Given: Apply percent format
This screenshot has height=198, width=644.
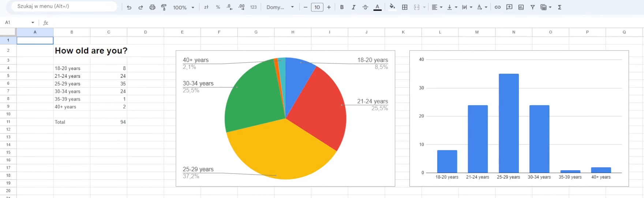Looking at the screenshot, I should pos(218,7).
